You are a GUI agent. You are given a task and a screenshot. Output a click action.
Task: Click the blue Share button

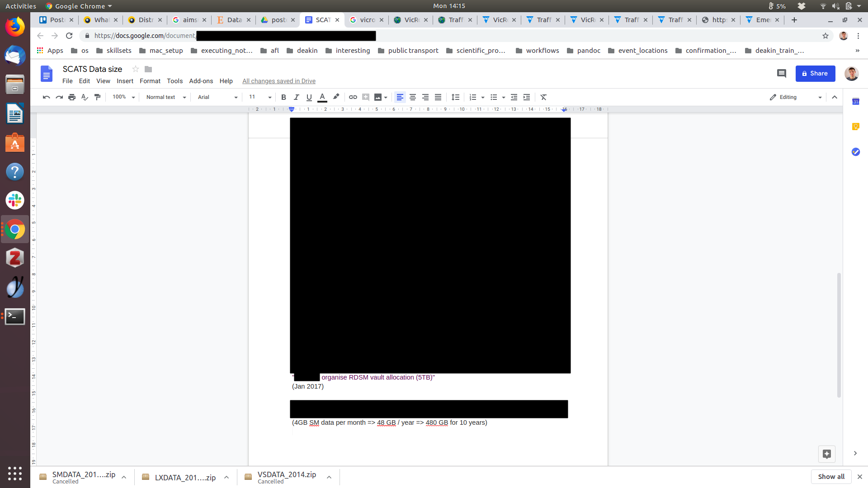pyautogui.click(x=815, y=74)
